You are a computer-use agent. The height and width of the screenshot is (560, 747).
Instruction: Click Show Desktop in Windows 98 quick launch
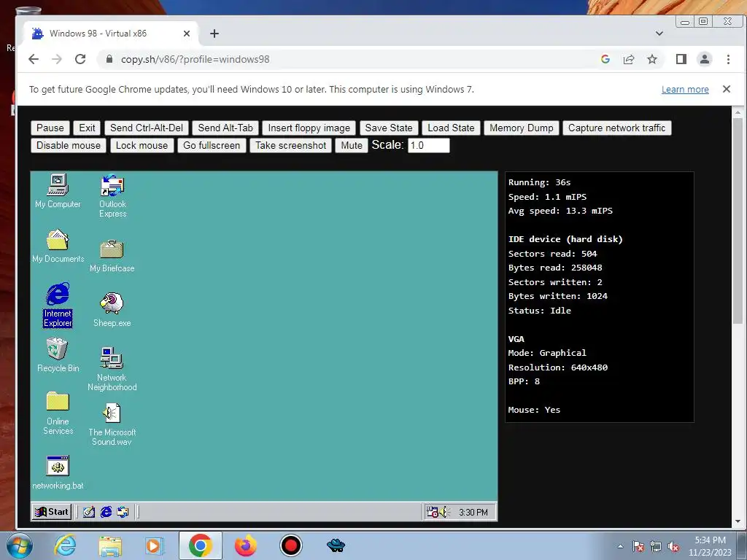tap(89, 512)
